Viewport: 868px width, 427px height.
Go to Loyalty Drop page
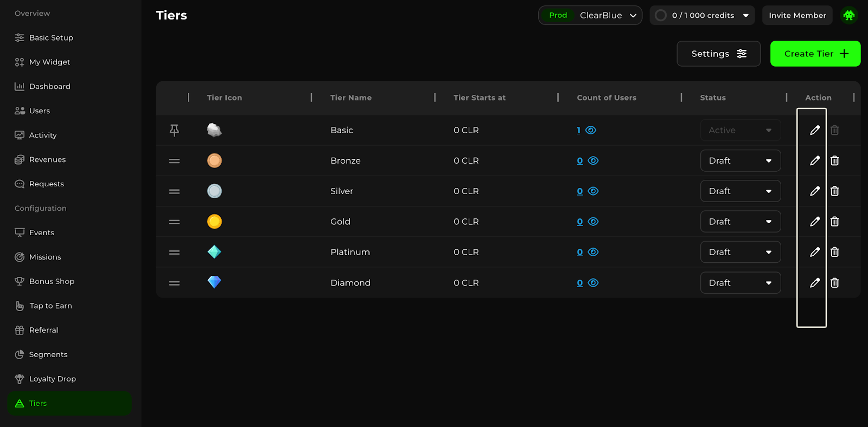(52, 379)
